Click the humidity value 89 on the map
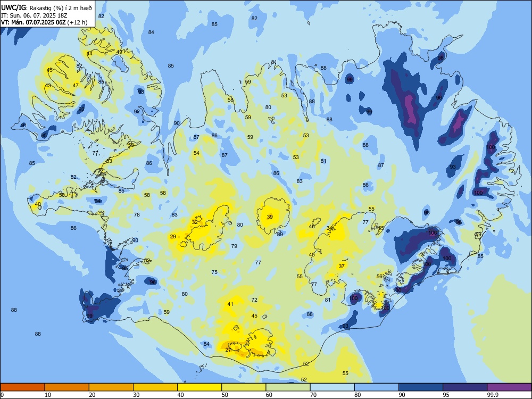The width and height of the screenshot is (532, 399). pos(280,234)
